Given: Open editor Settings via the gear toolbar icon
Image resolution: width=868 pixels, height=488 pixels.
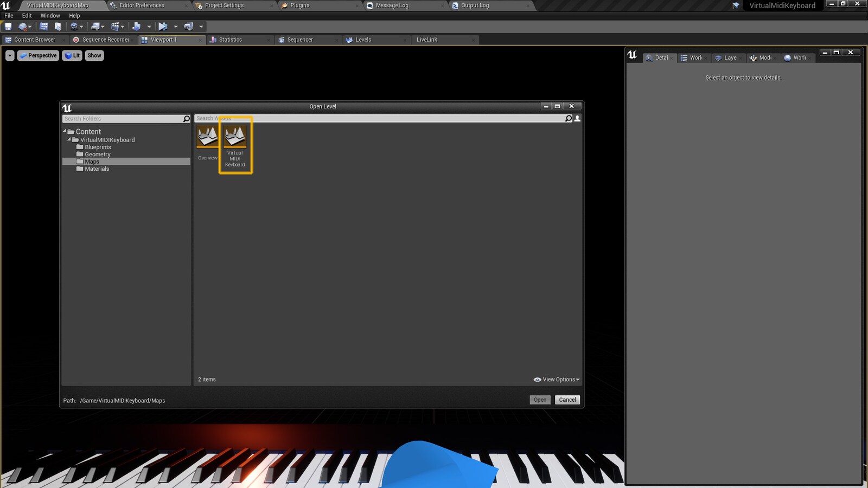Looking at the screenshot, I should [74, 26].
